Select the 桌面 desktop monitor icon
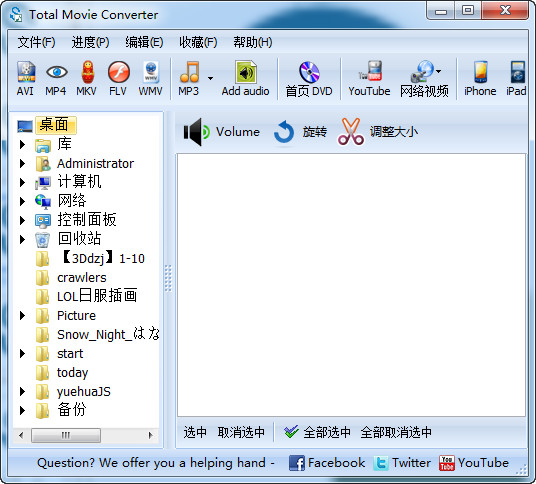Image resolution: width=536 pixels, height=484 pixels. tap(25, 126)
